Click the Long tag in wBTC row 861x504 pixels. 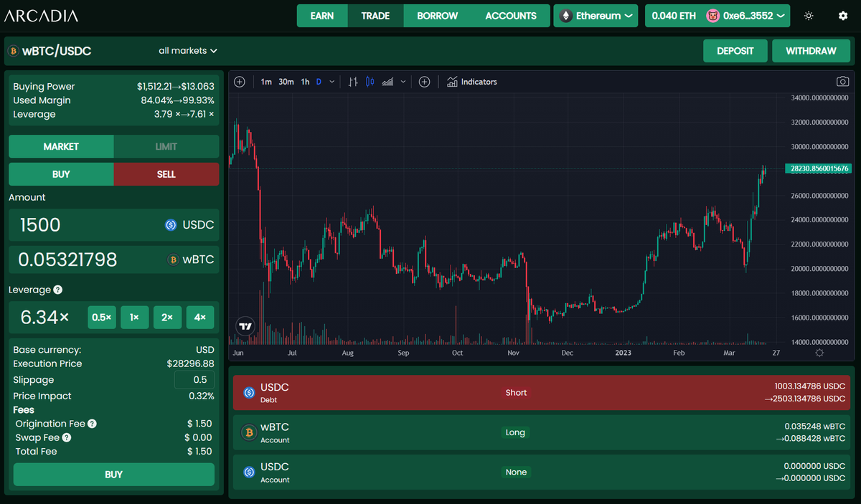pos(515,432)
